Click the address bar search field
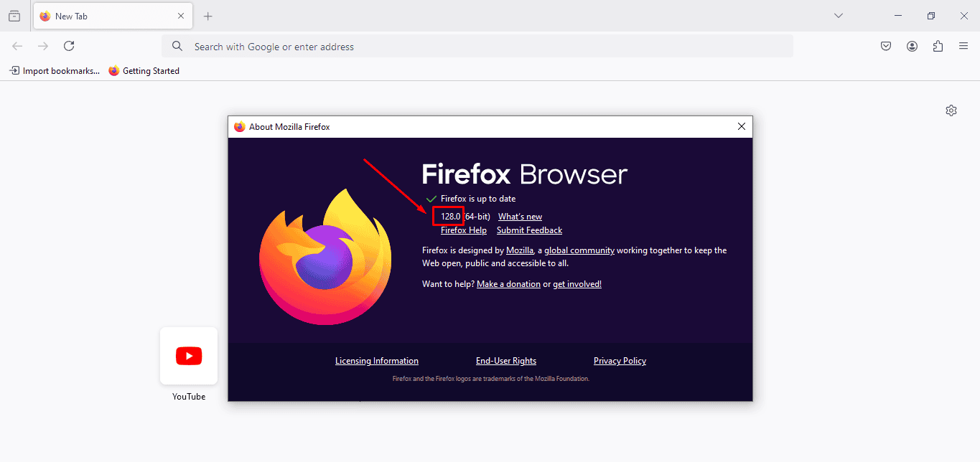This screenshot has width=980, height=462. (x=477, y=47)
